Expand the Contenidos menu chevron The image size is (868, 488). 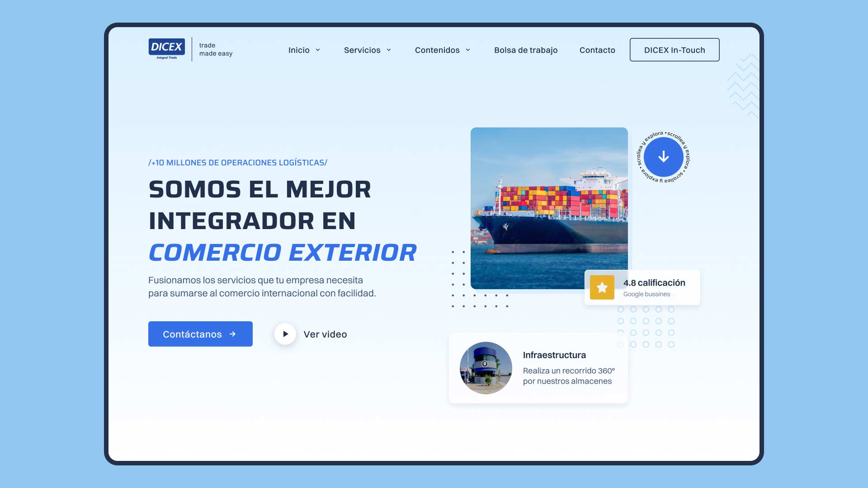tap(468, 50)
